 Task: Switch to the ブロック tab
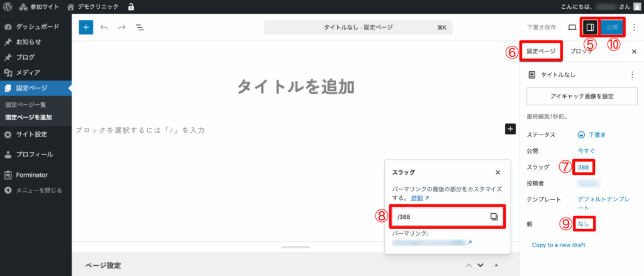coord(582,52)
